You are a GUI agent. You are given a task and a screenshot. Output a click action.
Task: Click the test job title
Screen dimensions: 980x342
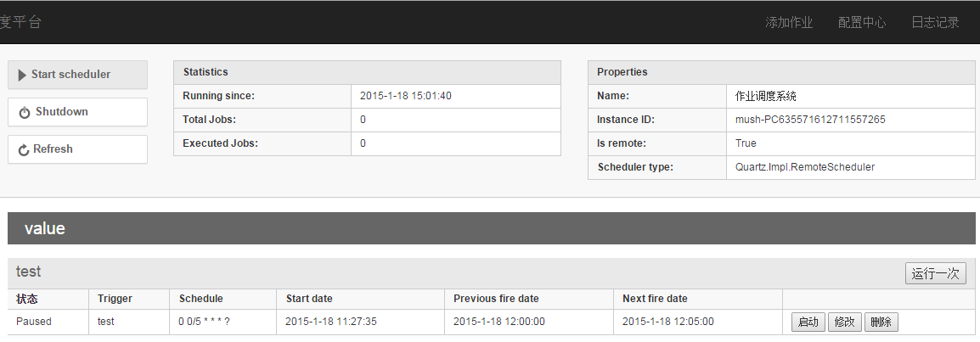coord(28,272)
